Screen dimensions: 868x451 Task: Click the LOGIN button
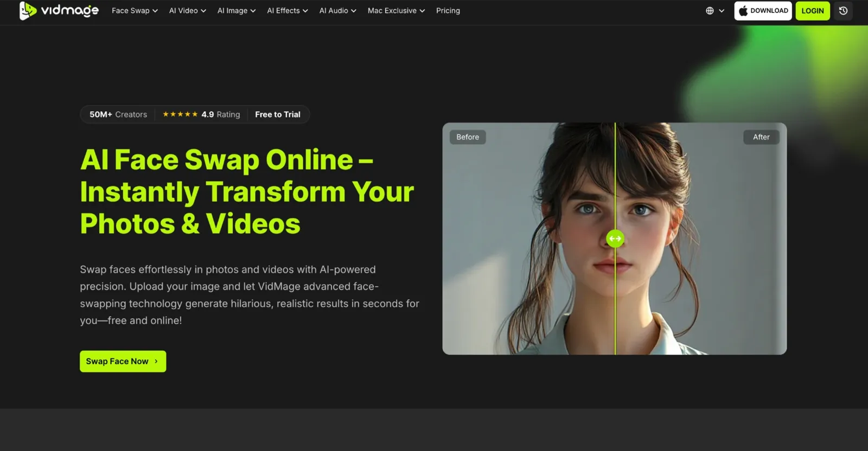click(x=813, y=11)
